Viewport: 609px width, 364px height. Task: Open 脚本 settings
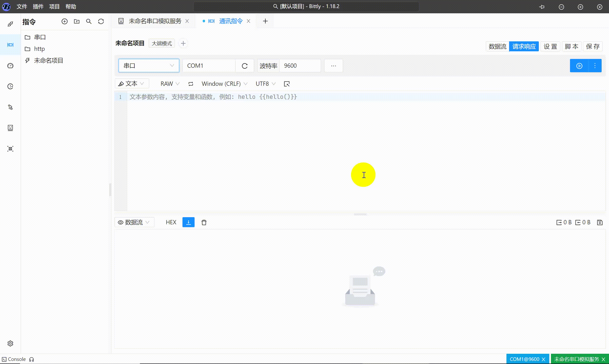[x=572, y=46]
